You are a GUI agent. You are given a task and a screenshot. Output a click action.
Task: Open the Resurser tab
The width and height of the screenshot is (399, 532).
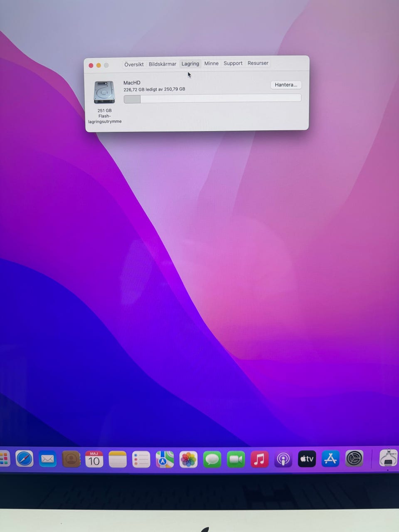click(258, 63)
